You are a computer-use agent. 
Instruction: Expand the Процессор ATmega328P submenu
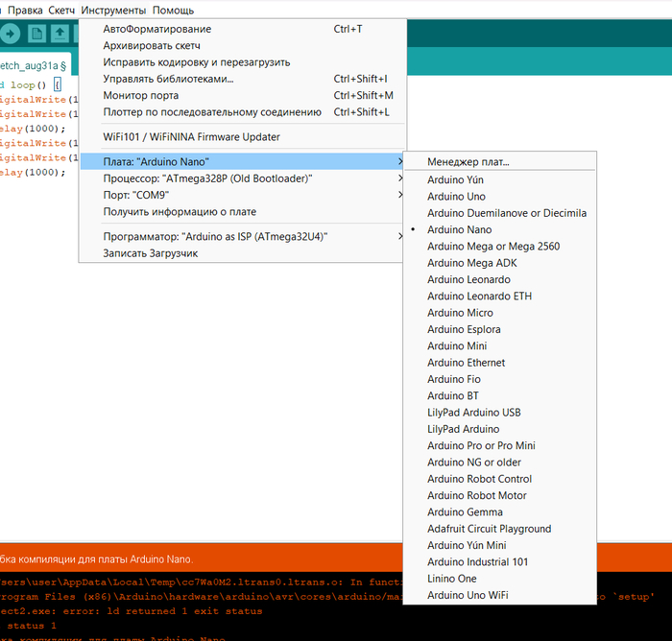(243, 178)
